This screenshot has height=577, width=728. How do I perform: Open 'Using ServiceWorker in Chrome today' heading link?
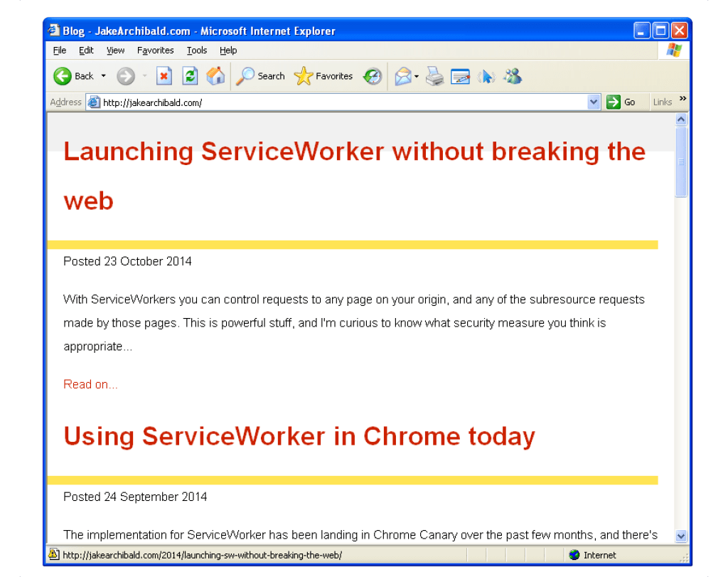299,436
